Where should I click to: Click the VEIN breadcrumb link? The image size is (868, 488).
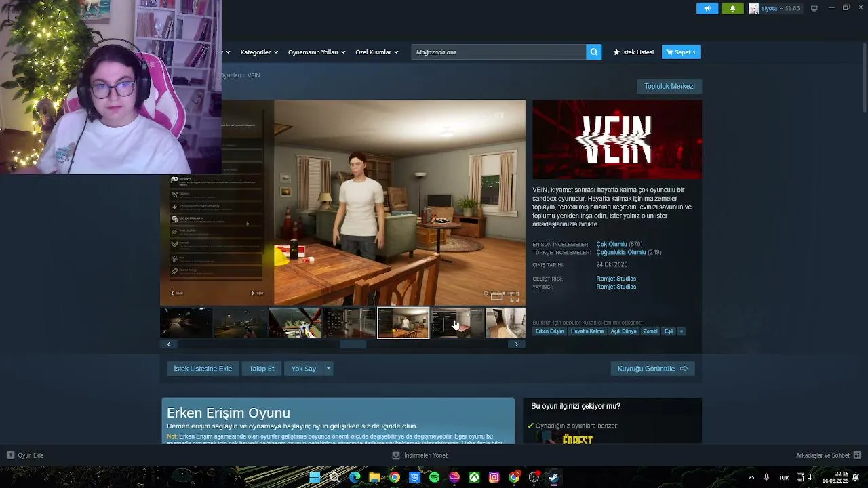(254, 75)
